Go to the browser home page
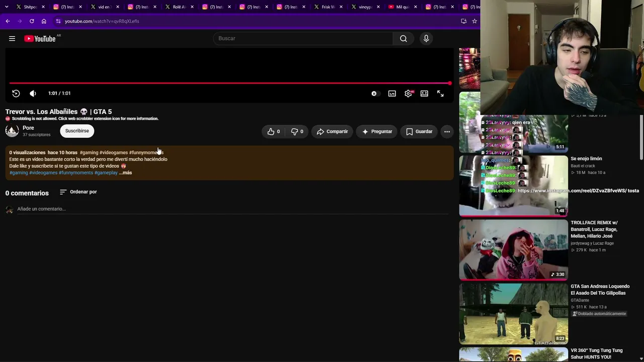This screenshot has height=362, width=644. (44, 21)
